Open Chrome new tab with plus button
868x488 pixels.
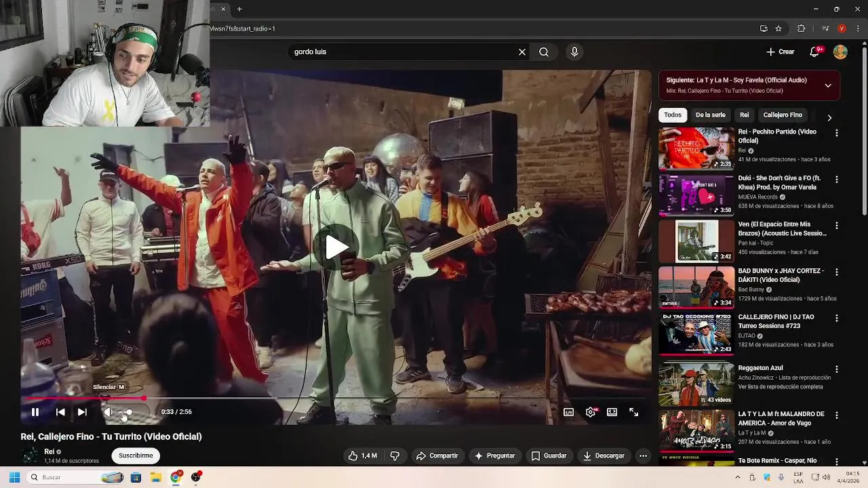(x=239, y=9)
